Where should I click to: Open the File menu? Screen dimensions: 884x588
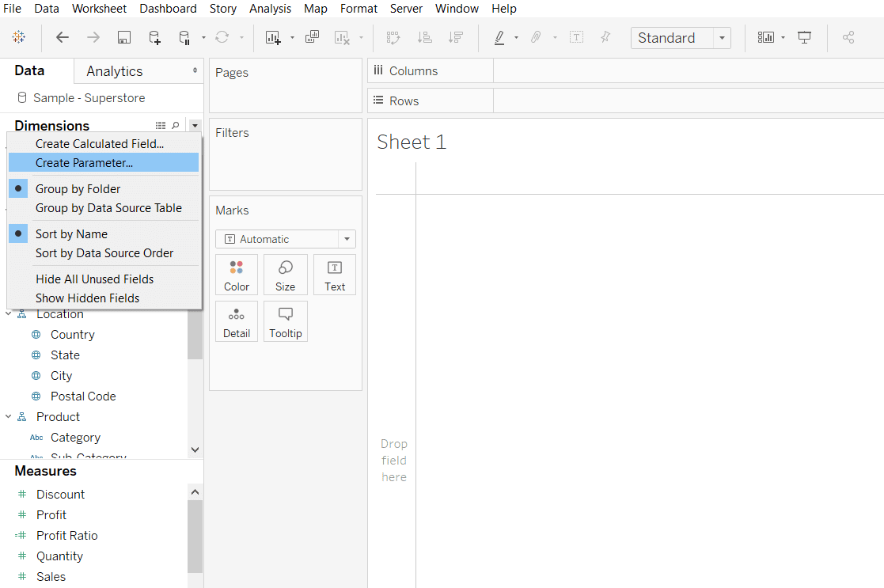tap(13, 9)
